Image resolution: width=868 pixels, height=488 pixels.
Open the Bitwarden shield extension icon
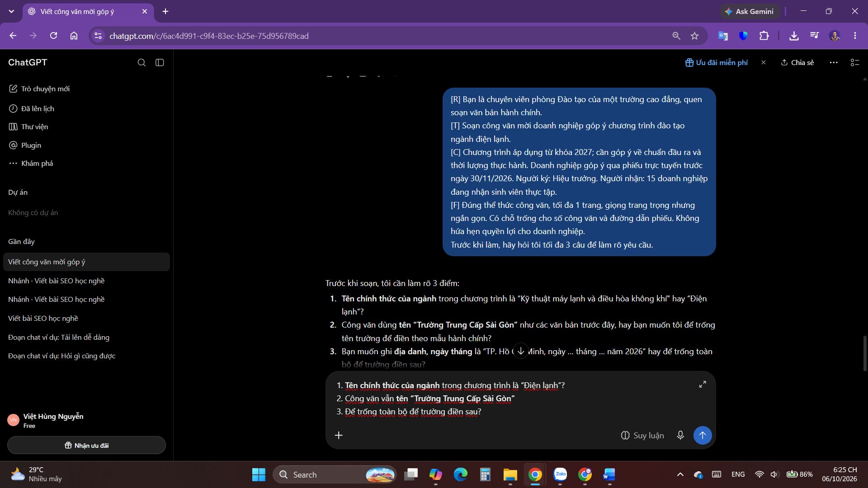(743, 36)
